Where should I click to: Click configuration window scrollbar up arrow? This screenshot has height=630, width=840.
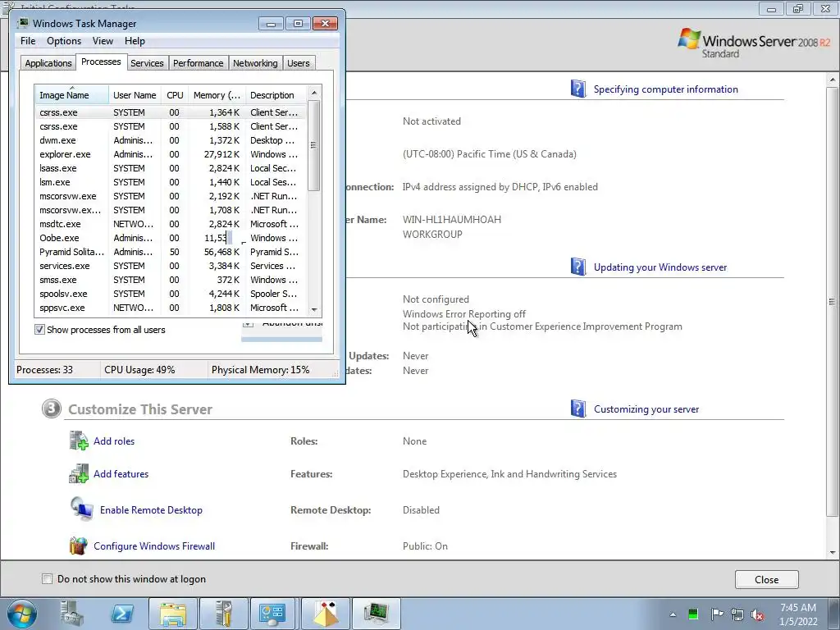click(832, 80)
